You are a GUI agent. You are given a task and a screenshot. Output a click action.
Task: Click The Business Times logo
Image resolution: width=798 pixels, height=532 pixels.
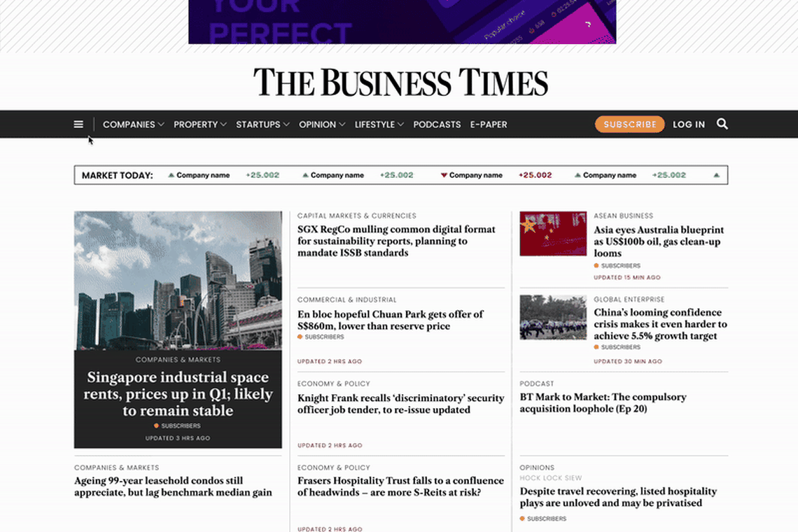(400, 83)
